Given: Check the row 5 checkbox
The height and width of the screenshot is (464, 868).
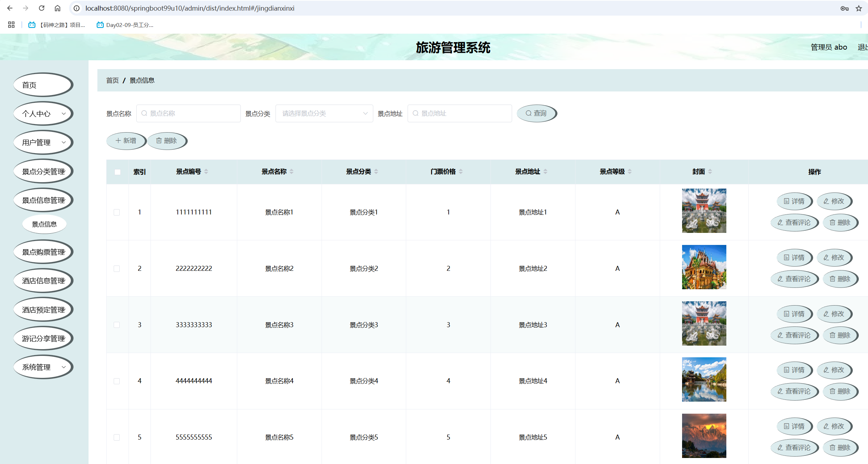Looking at the screenshot, I should (117, 437).
